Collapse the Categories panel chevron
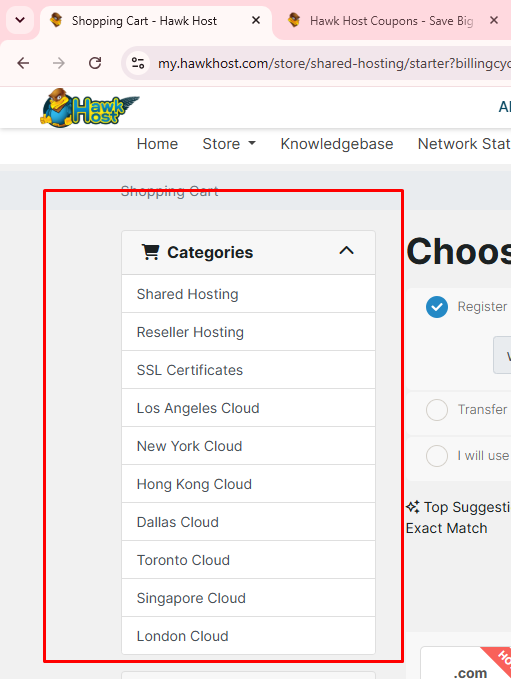Viewport: 511px width, 679px height. (x=346, y=251)
